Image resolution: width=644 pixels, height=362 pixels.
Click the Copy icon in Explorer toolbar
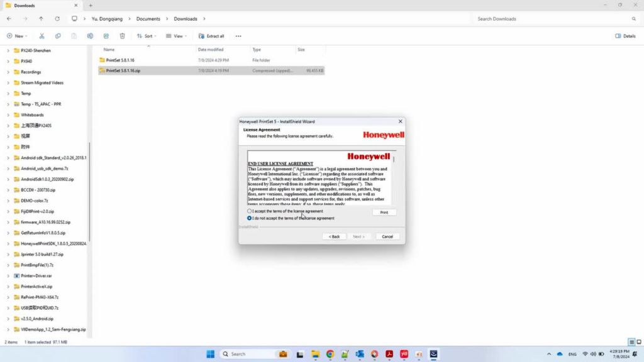tap(58, 36)
